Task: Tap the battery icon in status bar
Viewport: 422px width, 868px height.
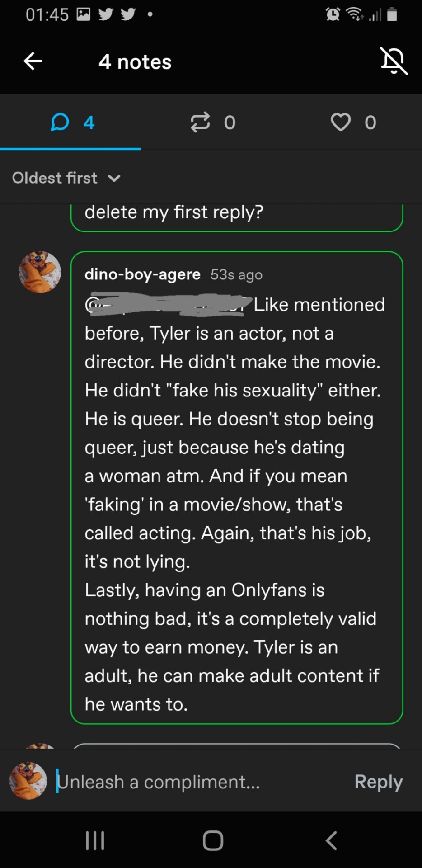Action: point(392,14)
